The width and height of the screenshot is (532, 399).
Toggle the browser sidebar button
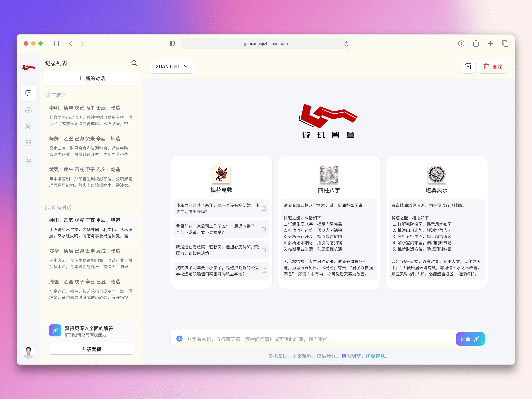[x=55, y=44]
